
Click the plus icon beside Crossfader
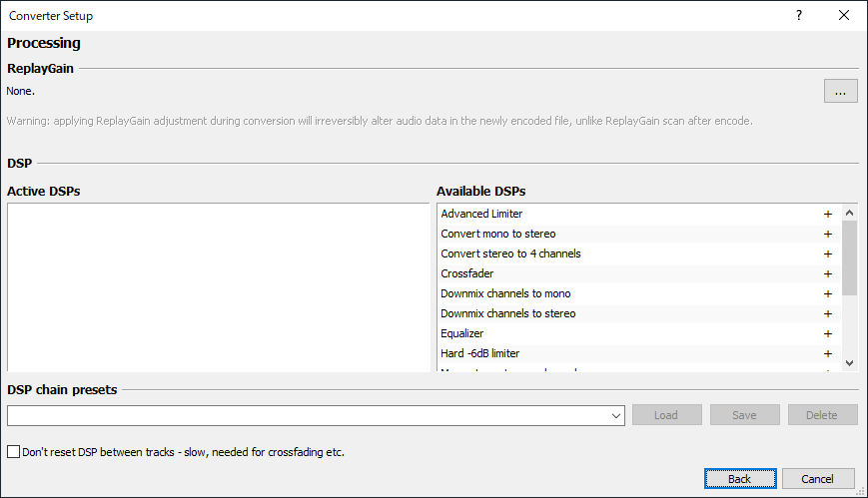(x=827, y=273)
